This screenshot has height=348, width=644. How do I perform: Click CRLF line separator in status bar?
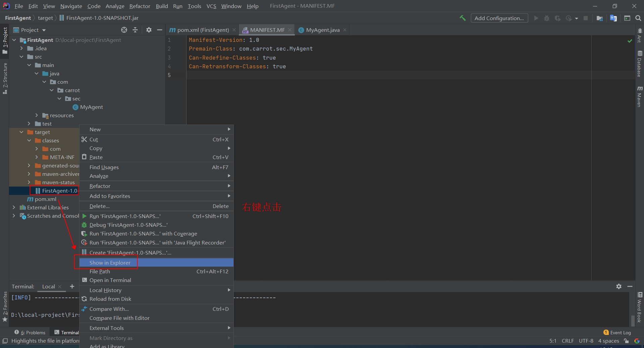pos(568,341)
